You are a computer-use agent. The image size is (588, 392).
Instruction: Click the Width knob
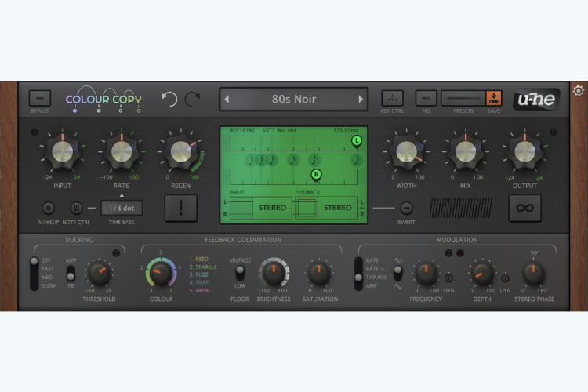tap(406, 152)
